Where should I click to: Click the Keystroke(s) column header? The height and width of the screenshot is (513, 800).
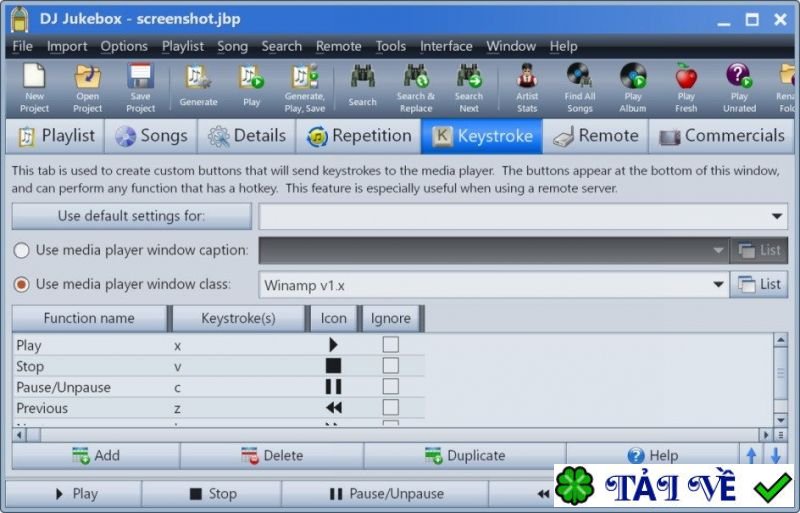[x=238, y=319]
